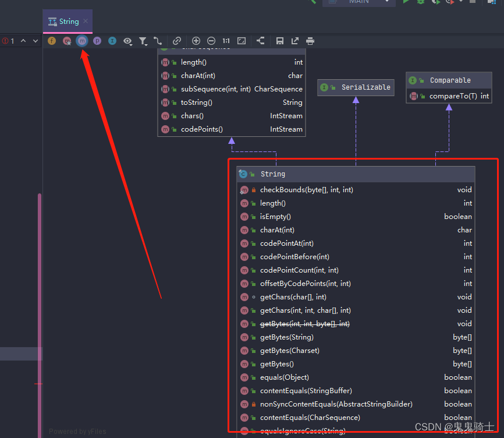The height and width of the screenshot is (438, 504).
Task: Click the print diagram icon
Action: click(310, 41)
